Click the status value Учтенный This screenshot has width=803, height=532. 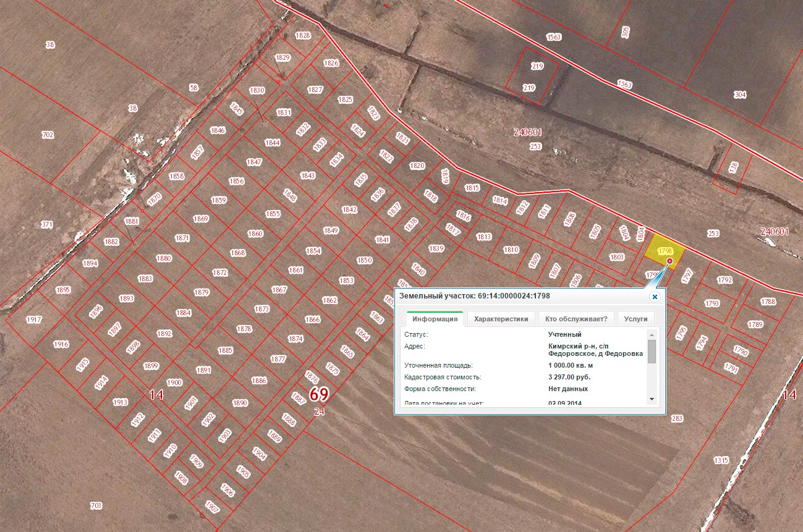pos(564,334)
